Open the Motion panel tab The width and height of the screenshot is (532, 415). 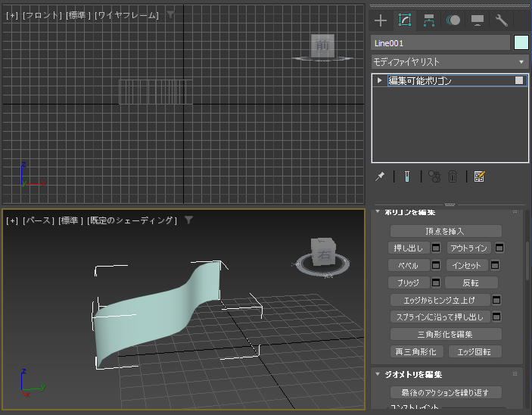(x=453, y=20)
